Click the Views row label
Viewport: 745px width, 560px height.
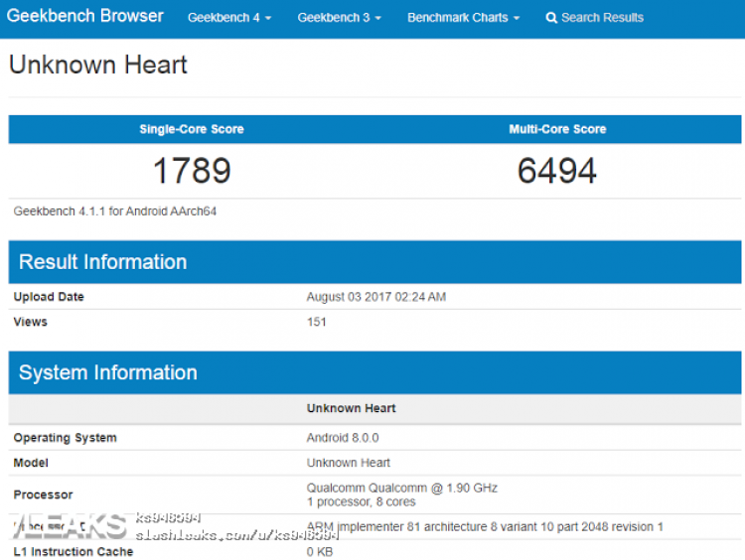tap(31, 322)
